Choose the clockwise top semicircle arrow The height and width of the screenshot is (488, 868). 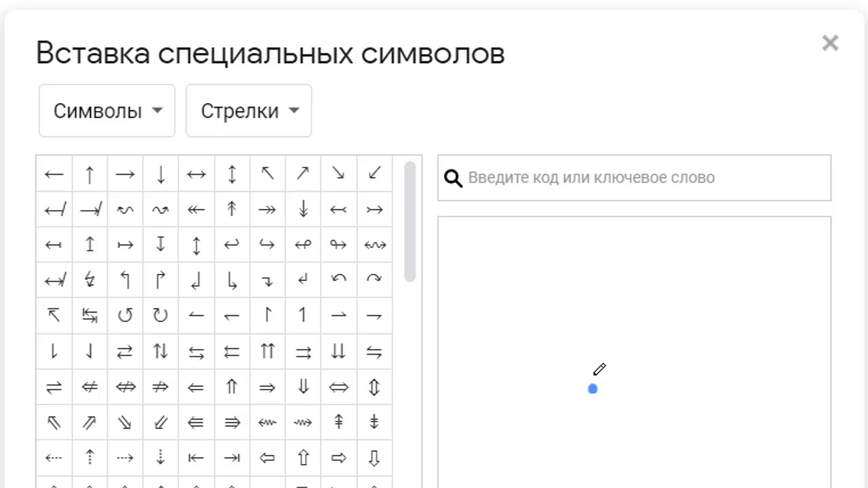(374, 280)
